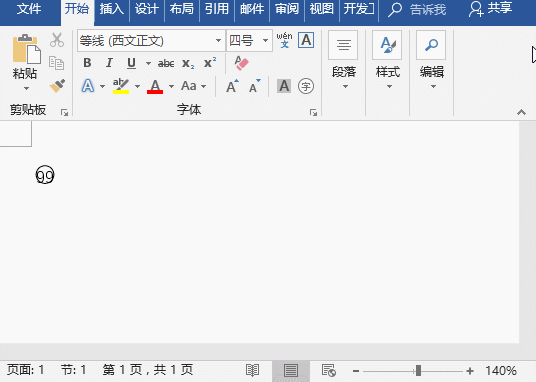Click the zoom slider handle
536x382 pixels.
tap(418, 371)
